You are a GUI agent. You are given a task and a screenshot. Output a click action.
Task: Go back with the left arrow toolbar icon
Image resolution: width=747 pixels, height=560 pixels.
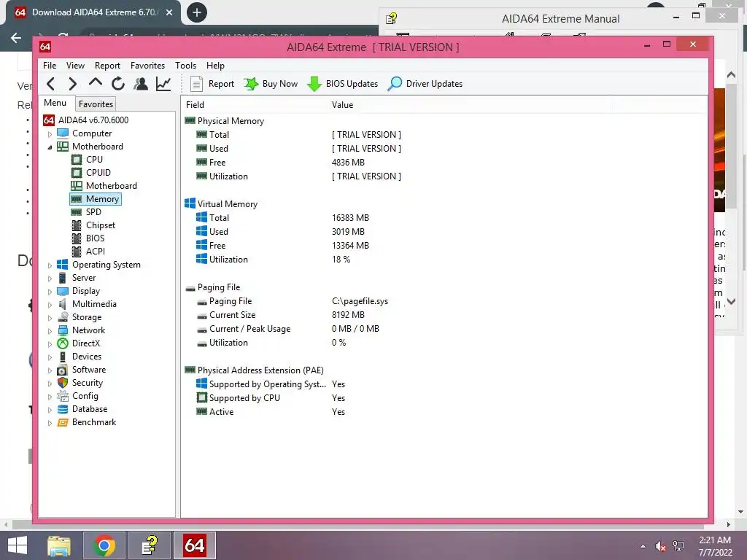coord(51,85)
